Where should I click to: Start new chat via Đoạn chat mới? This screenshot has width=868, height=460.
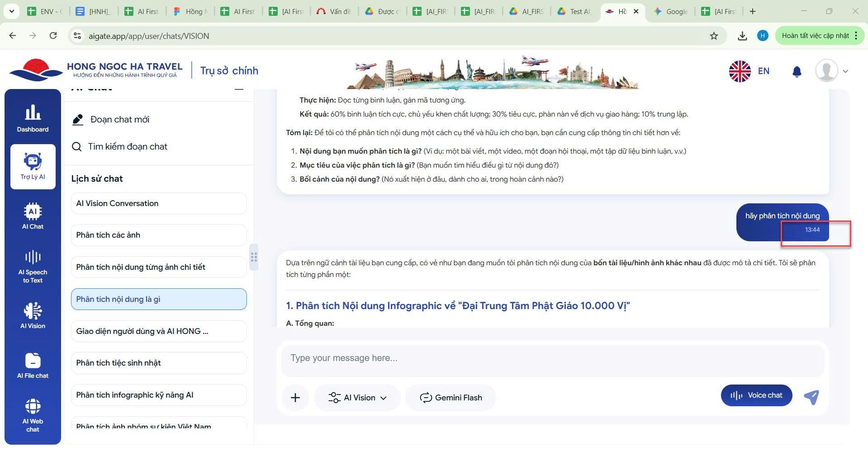pyautogui.click(x=119, y=120)
